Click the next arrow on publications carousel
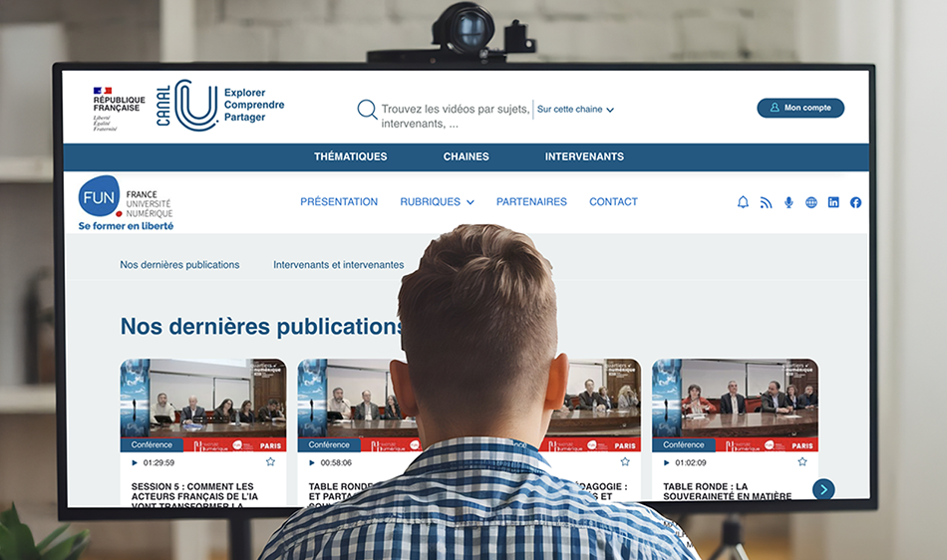947x560 pixels. (x=823, y=489)
